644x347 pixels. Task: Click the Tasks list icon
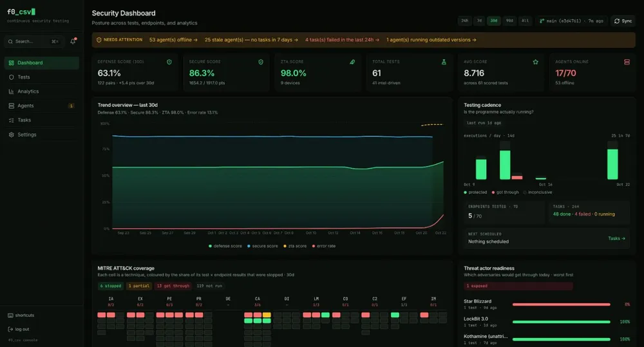pos(11,120)
